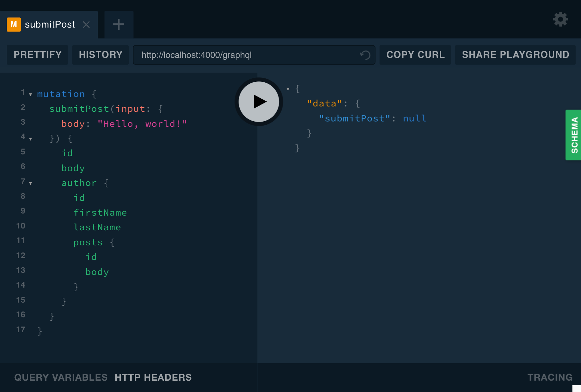Click the orange M mutation badge
Screen dimensions: 581x392
14,24
